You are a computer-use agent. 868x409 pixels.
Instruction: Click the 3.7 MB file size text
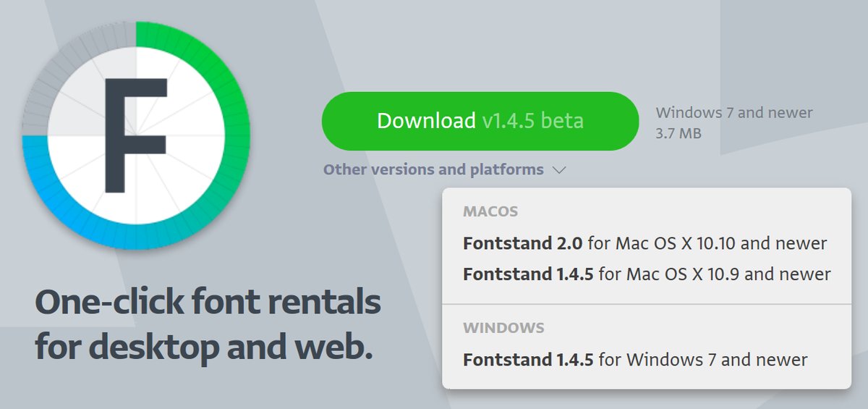click(678, 133)
